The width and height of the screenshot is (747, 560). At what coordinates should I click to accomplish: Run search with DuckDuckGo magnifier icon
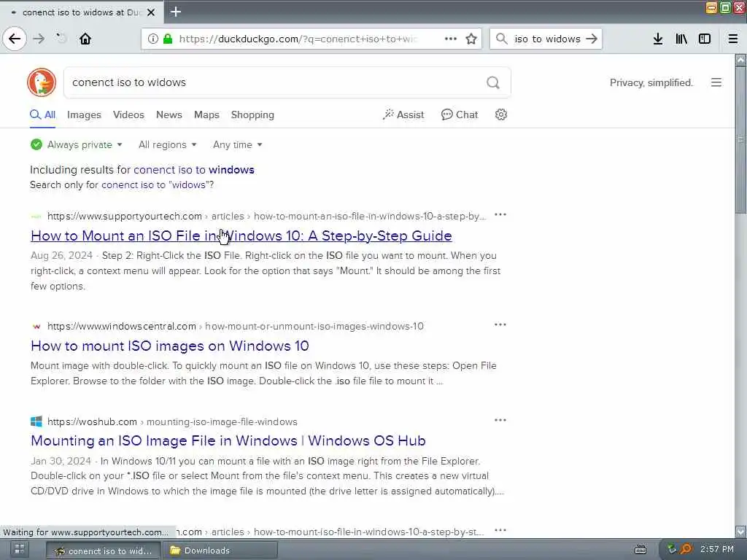[x=493, y=82]
